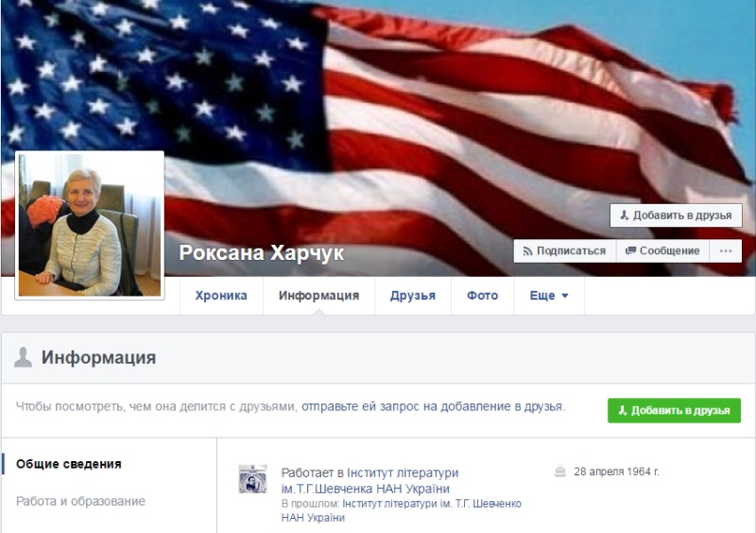Click the profile photo thumbnail
756x533 pixels.
(90, 225)
